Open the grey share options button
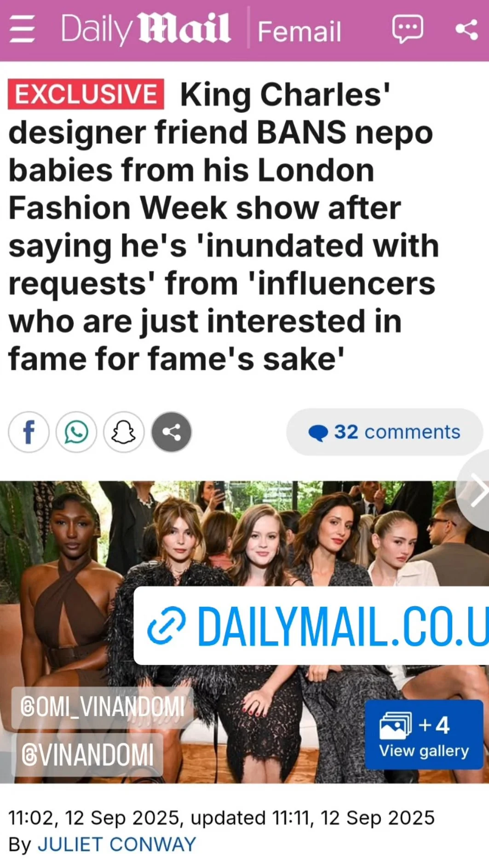 (172, 432)
